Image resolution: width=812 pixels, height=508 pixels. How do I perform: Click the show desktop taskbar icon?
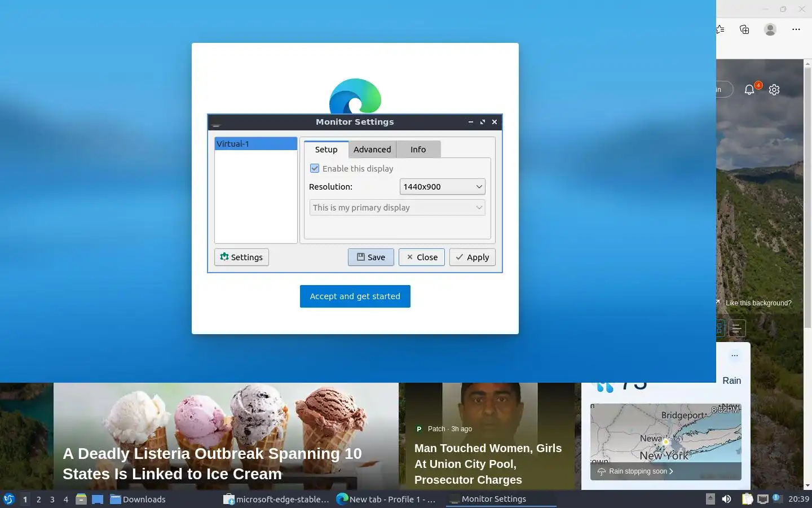coord(98,499)
